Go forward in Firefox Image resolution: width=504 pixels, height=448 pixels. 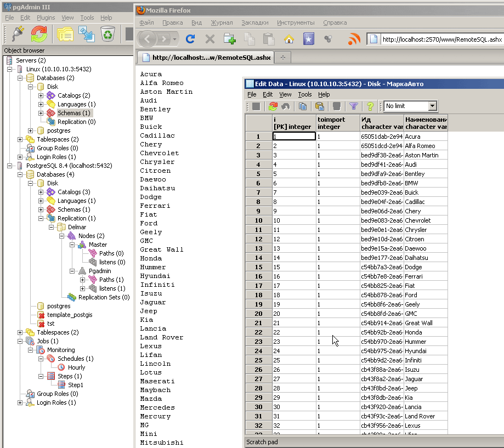164,39
